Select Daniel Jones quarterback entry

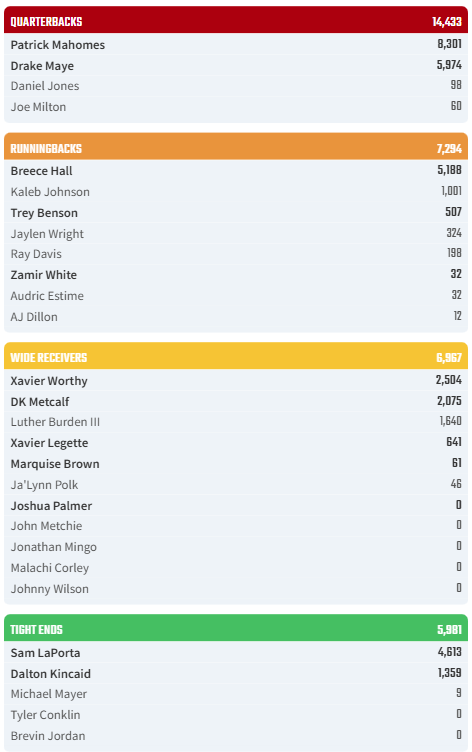click(x=45, y=86)
